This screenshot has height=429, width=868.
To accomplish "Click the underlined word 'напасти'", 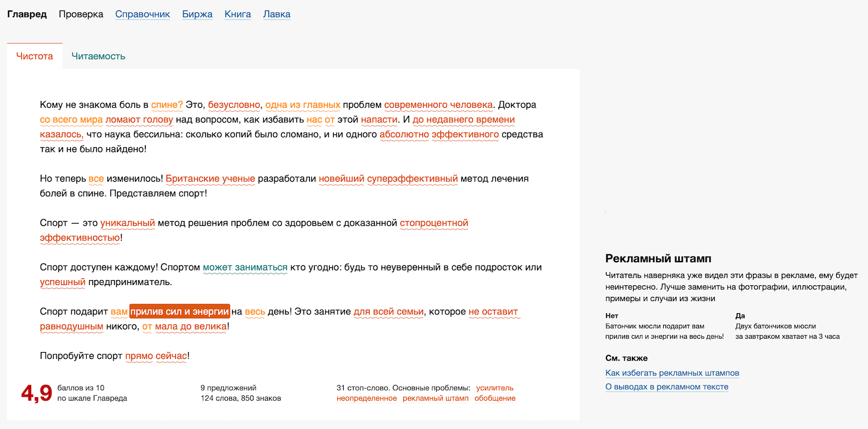I will pyautogui.click(x=380, y=120).
